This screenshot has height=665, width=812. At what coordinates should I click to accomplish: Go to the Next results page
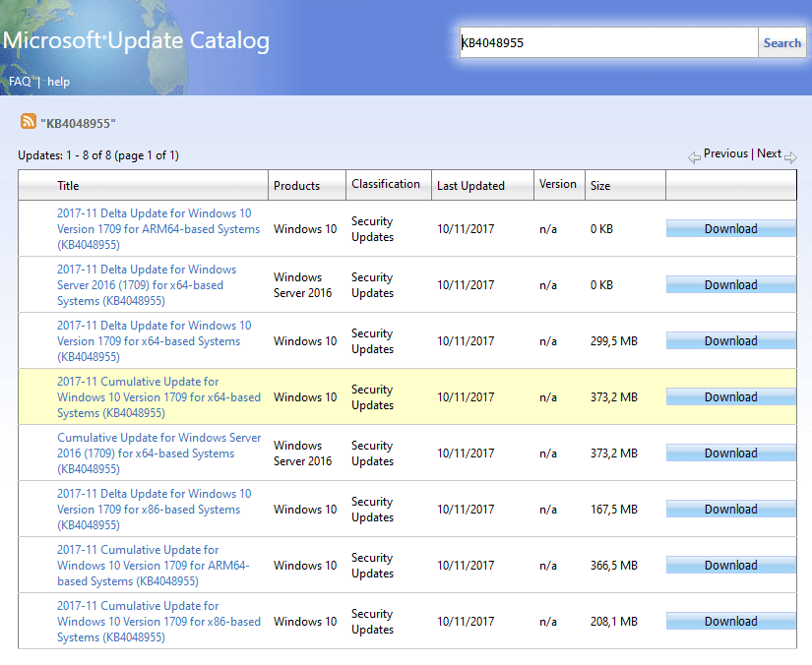tap(769, 153)
